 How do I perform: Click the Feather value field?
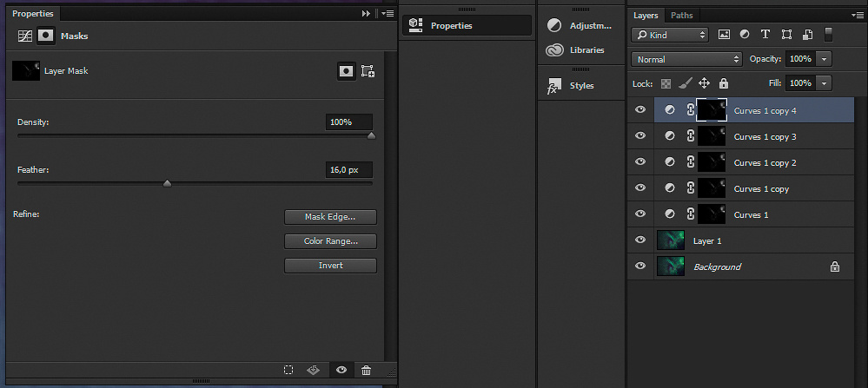coord(348,169)
